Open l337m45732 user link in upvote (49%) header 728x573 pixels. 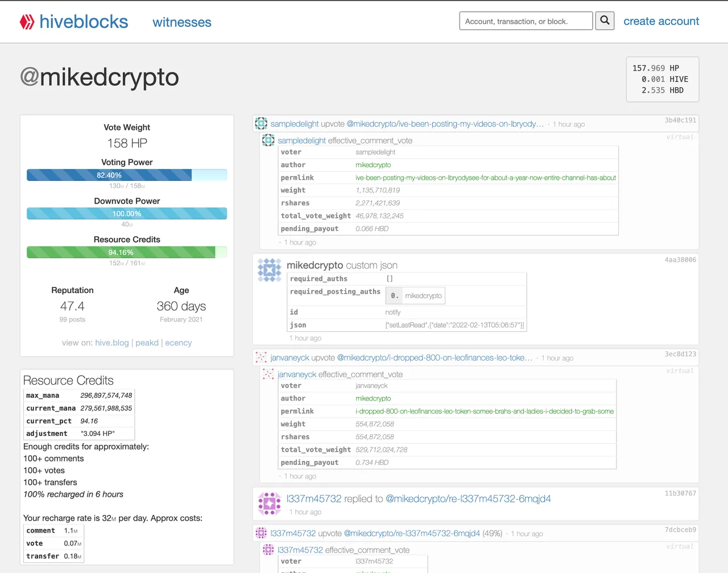[293, 533]
